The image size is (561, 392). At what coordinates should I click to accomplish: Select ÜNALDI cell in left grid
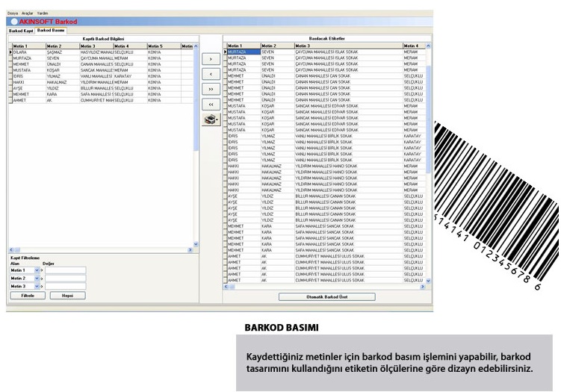(x=63, y=64)
